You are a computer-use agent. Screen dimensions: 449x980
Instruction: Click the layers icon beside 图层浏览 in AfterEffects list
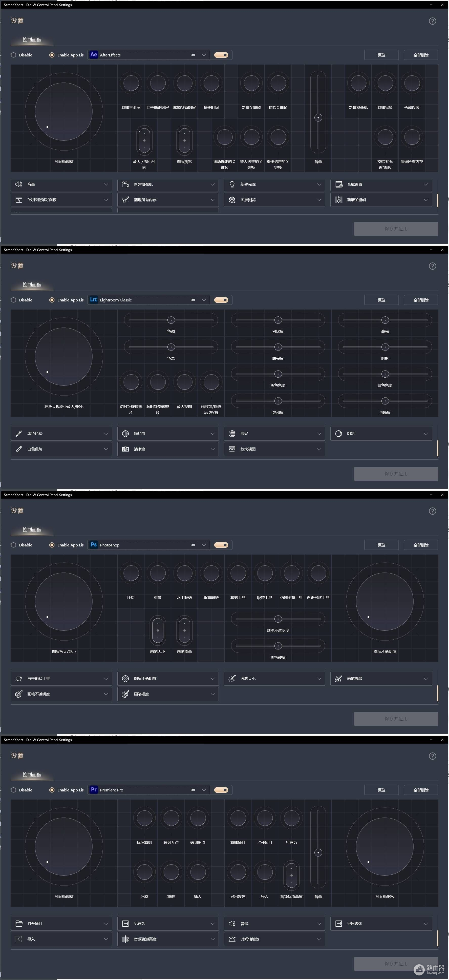coord(232,200)
